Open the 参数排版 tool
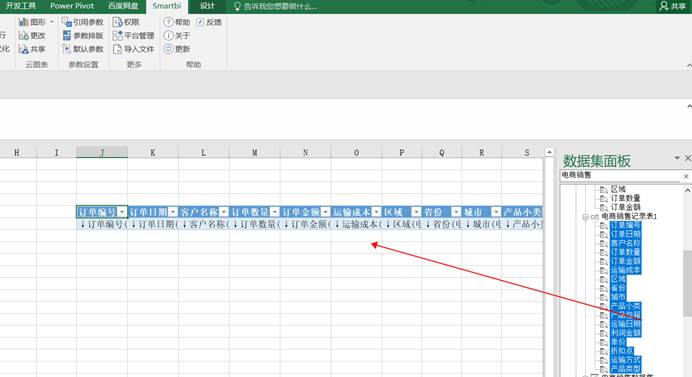This screenshot has height=377, width=692. [x=83, y=35]
